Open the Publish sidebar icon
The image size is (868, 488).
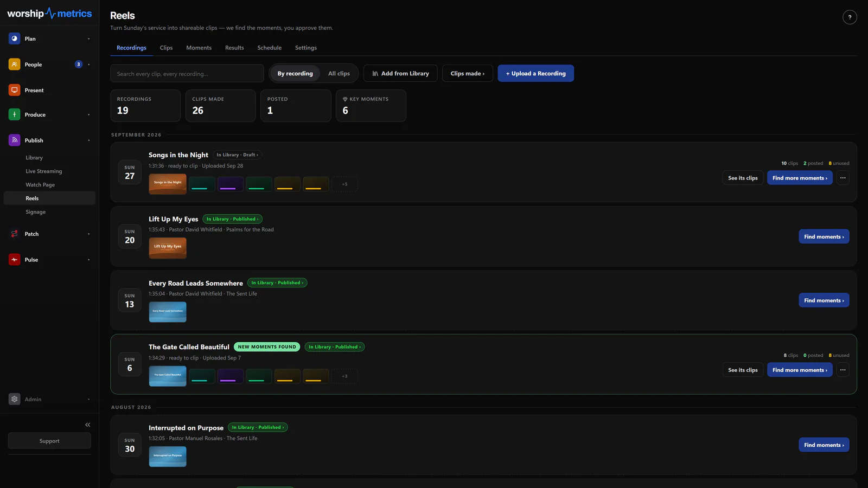15,140
